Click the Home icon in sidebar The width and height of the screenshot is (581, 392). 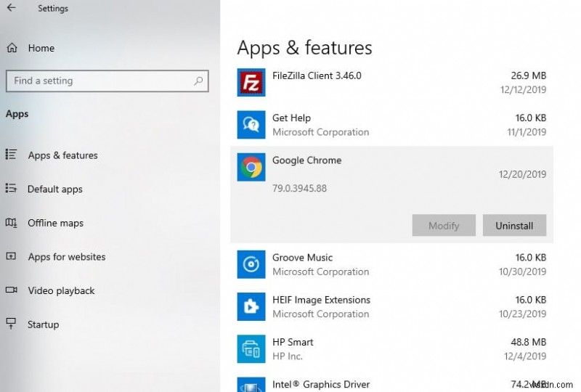pos(12,48)
